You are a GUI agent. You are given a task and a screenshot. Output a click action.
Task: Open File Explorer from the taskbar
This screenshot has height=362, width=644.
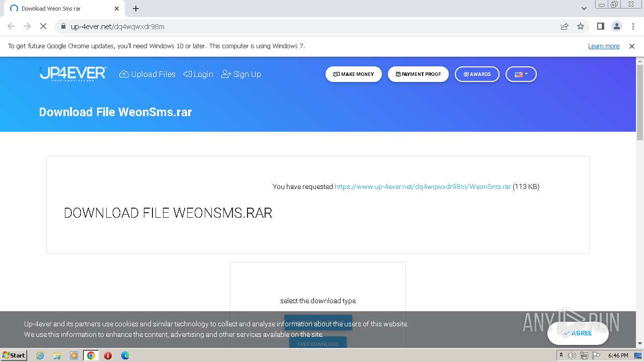coord(57,355)
